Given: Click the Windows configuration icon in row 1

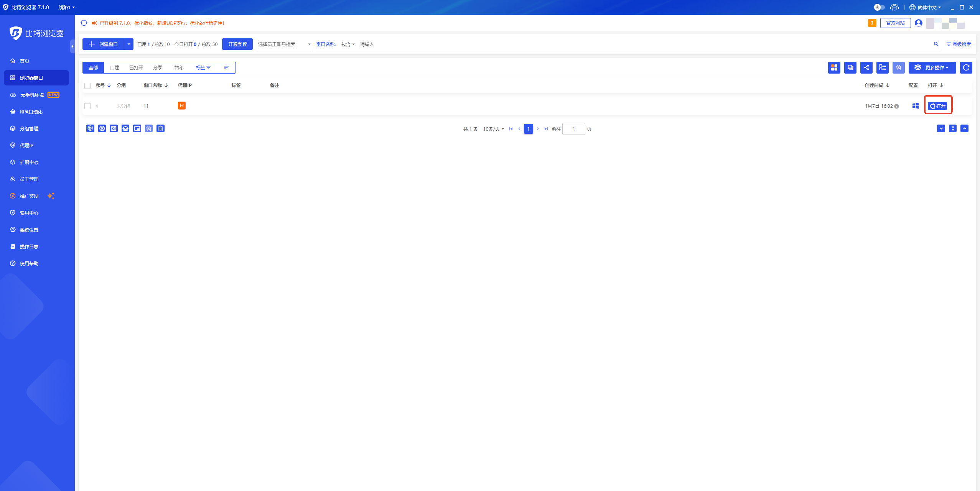Looking at the screenshot, I should pyautogui.click(x=915, y=106).
